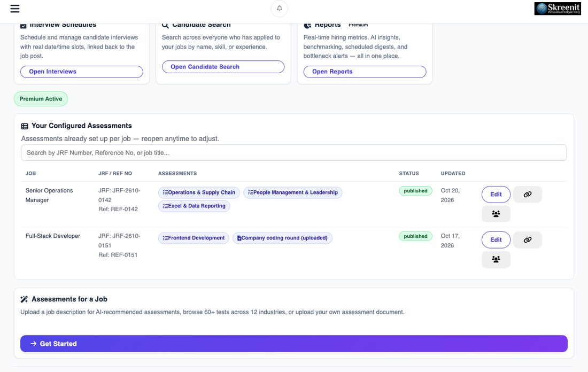Click the Your Configured Assessments table icon

(25, 126)
